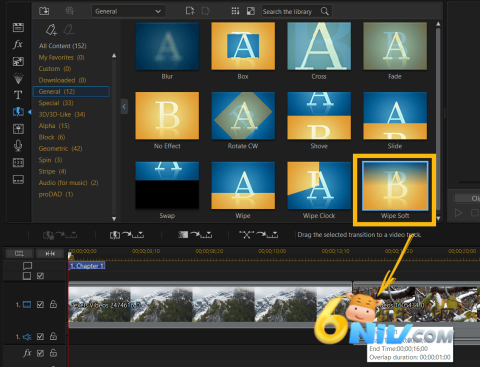
Task: Open the Effect Room fx icon
Action: 18,44
